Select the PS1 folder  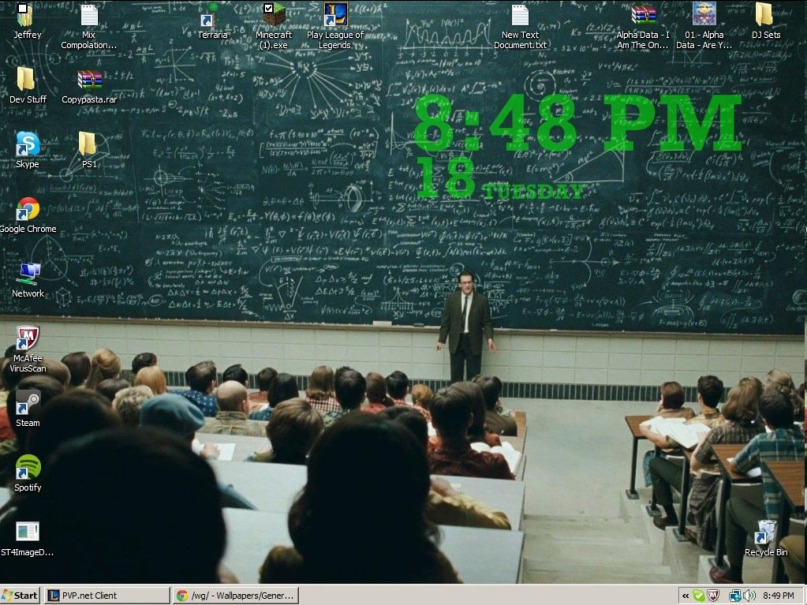coord(89,150)
